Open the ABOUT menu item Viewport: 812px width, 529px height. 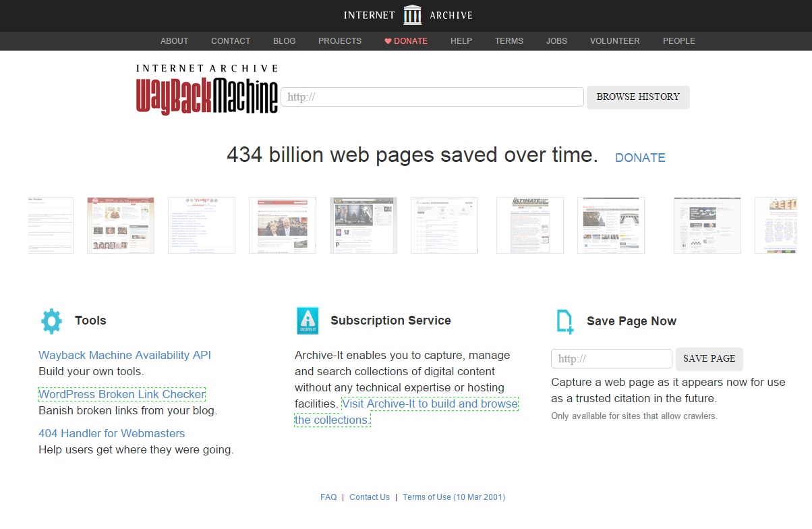point(174,41)
